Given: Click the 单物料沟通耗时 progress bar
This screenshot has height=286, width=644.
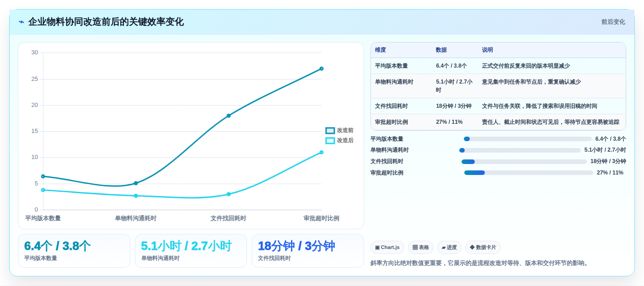Looking at the screenshot, I should (x=520, y=150).
